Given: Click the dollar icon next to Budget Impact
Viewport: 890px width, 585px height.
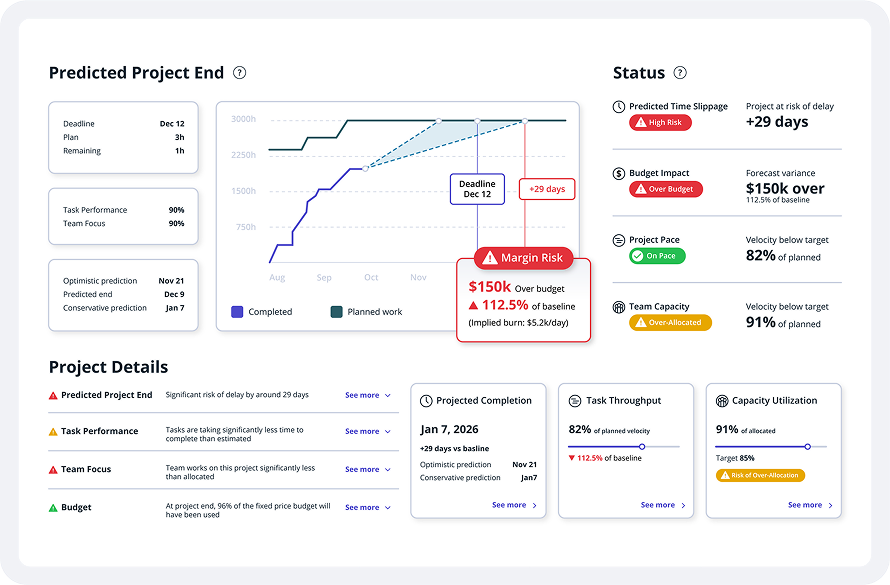Looking at the screenshot, I should click(619, 172).
